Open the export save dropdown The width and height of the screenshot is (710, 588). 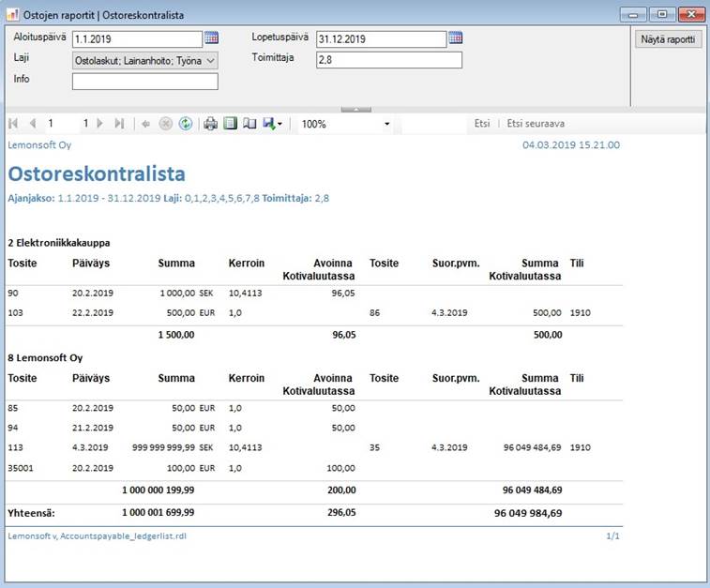click(x=273, y=124)
